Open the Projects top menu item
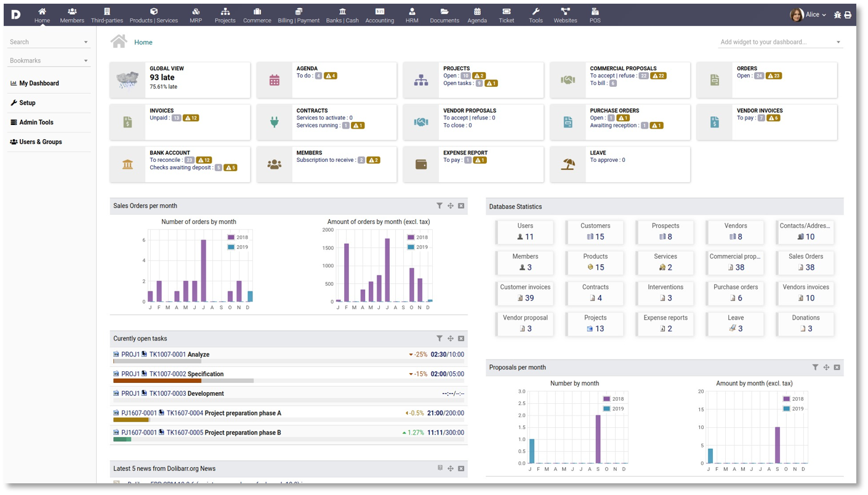This screenshot has height=495, width=868. pyautogui.click(x=225, y=15)
